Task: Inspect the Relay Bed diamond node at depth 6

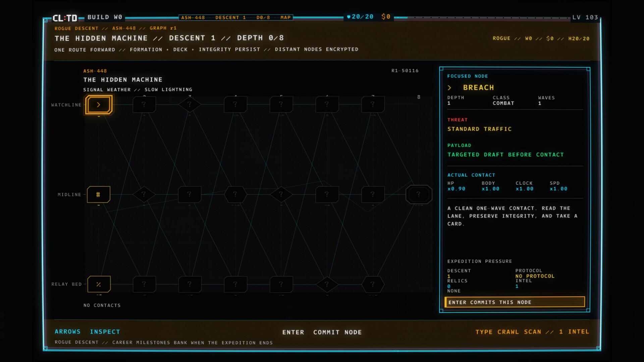Action: [x=327, y=284]
